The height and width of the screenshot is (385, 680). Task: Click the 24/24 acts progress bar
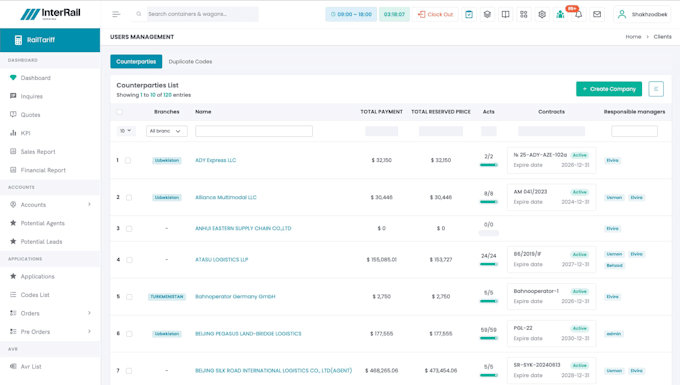[x=489, y=264]
